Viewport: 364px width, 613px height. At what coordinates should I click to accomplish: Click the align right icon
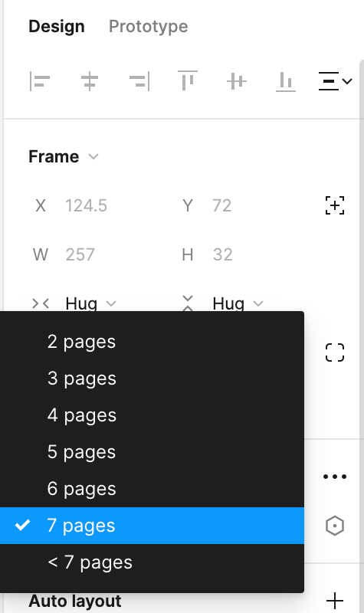point(139,81)
